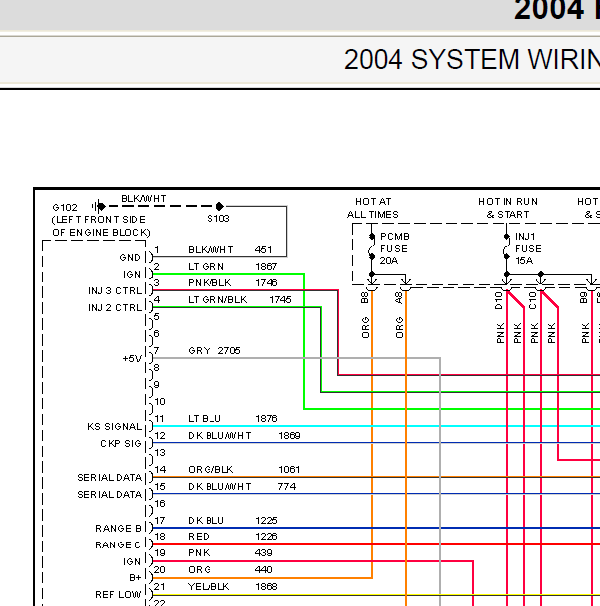Viewport: 600px width, 606px height.
Task: Select the 'HOT AT ALL TIMES' label
Action: [x=373, y=208]
